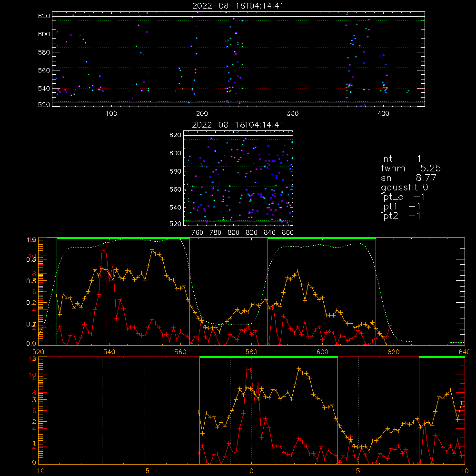
Task: Click x-axis tick label 780 of middle image
Action: tap(216, 233)
